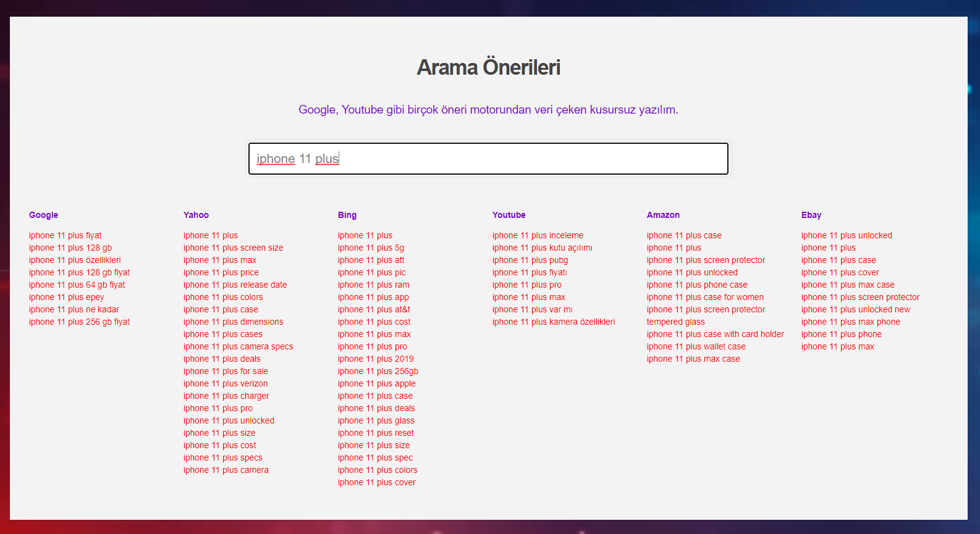Click the Youtube column heading
Image resolution: width=980 pixels, height=534 pixels.
coord(509,215)
